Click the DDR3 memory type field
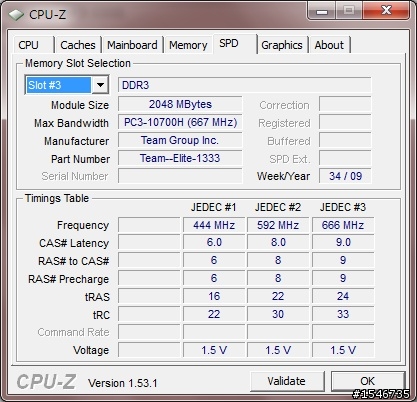Screen dimensions: 417x402 [x=245, y=85]
